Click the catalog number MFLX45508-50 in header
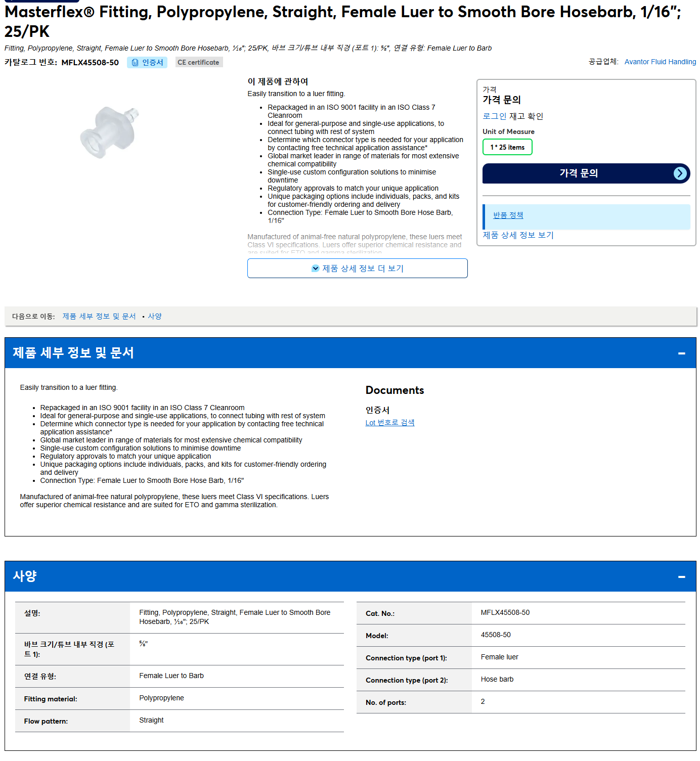 click(90, 63)
